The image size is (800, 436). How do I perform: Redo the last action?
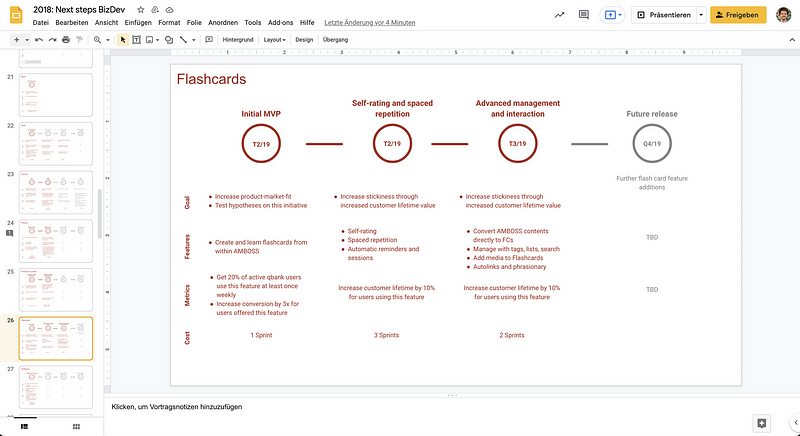pyautogui.click(x=52, y=40)
